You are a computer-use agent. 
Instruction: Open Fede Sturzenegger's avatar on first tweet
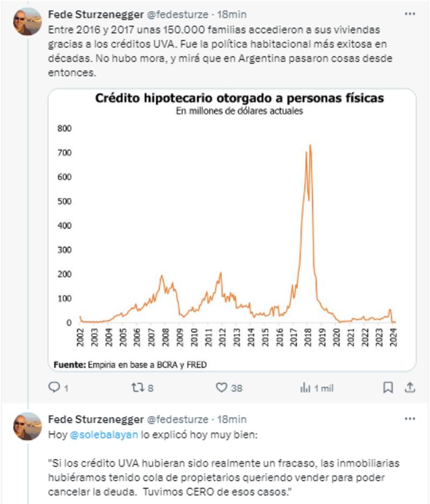27,21
